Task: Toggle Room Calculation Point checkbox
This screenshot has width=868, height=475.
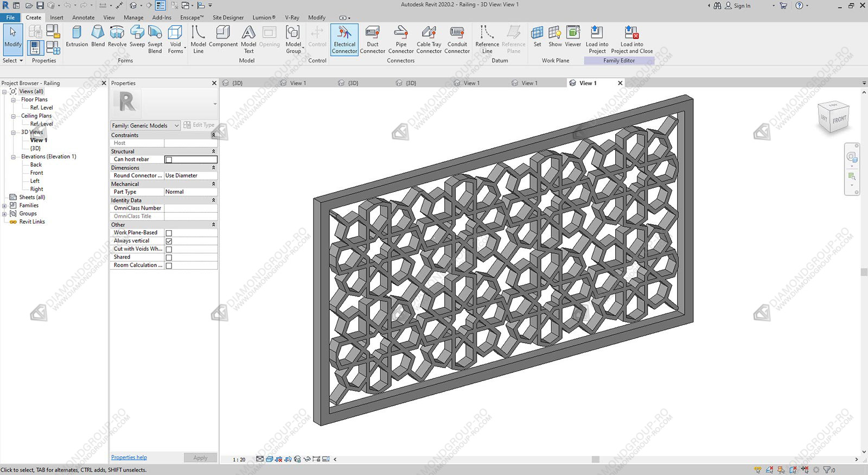Action: click(x=169, y=265)
